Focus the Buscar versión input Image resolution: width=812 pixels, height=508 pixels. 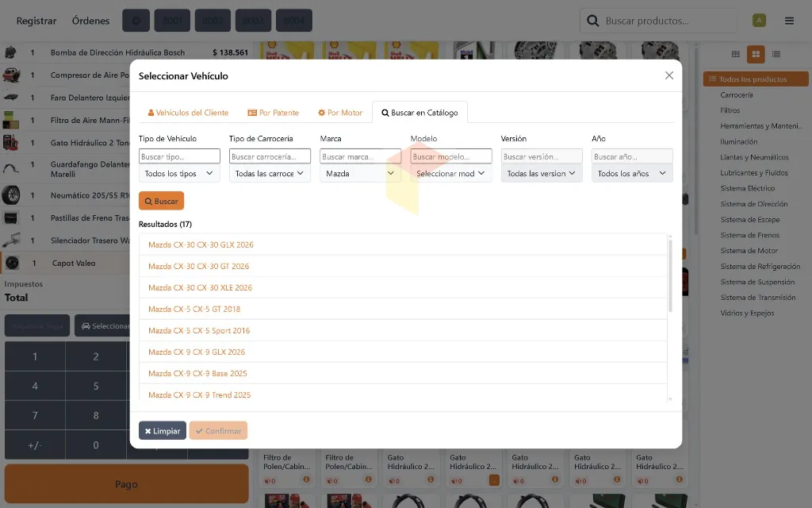click(542, 156)
